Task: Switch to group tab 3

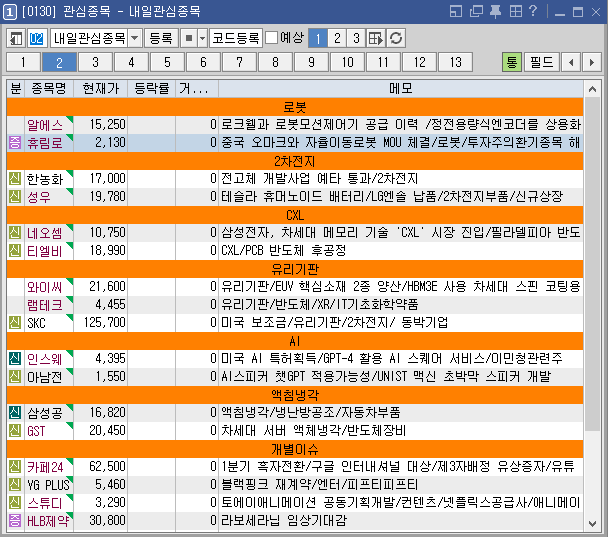Action: click(x=95, y=62)
